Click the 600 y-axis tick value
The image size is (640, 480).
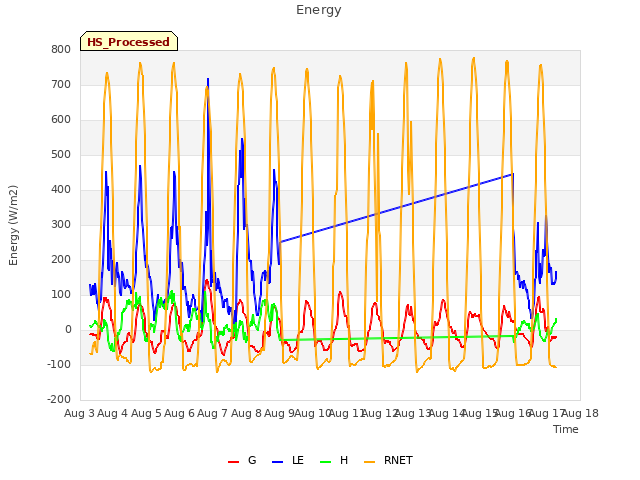(61, 120)
